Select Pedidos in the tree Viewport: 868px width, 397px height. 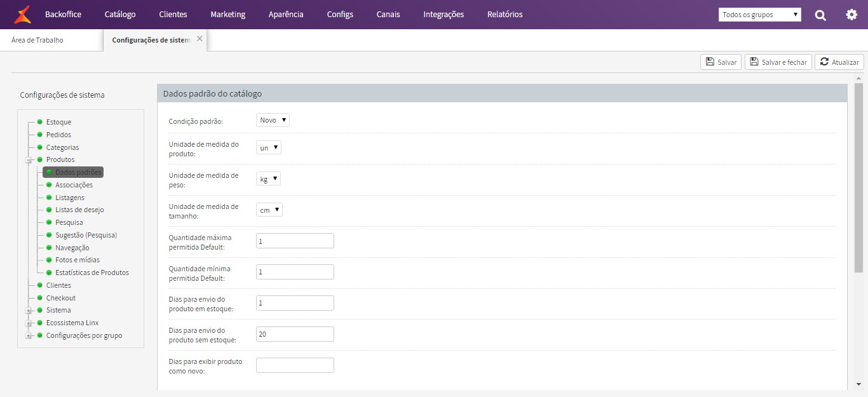pos(58,135)
